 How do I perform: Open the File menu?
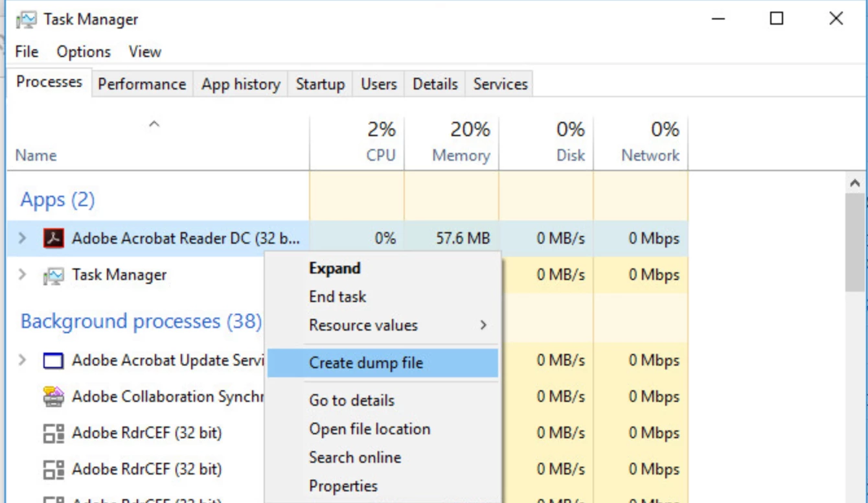(x=27, y=52)
